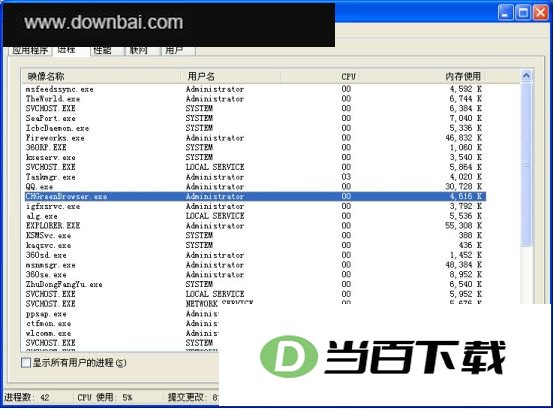Select the 360sd.exe process row

(x=255, y=255)
